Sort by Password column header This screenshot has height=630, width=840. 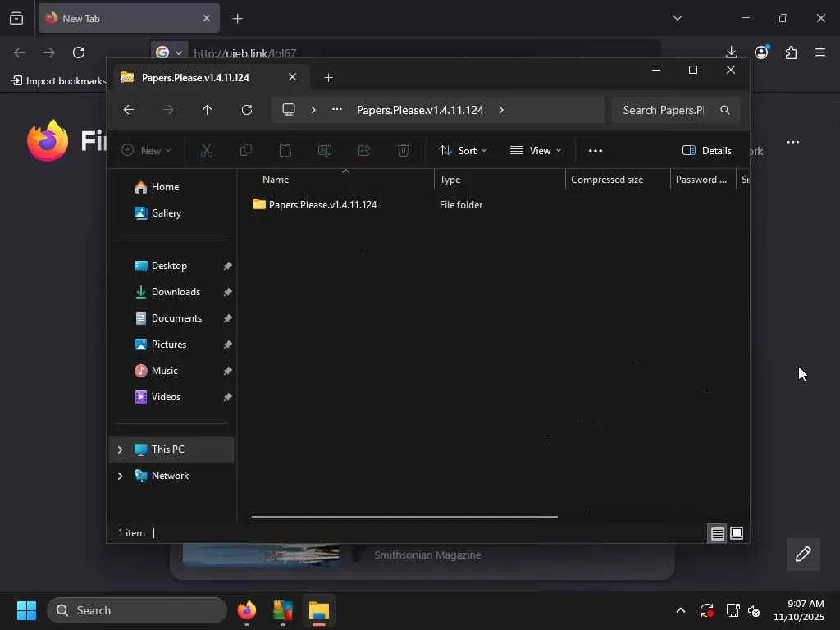pos(701,180)
